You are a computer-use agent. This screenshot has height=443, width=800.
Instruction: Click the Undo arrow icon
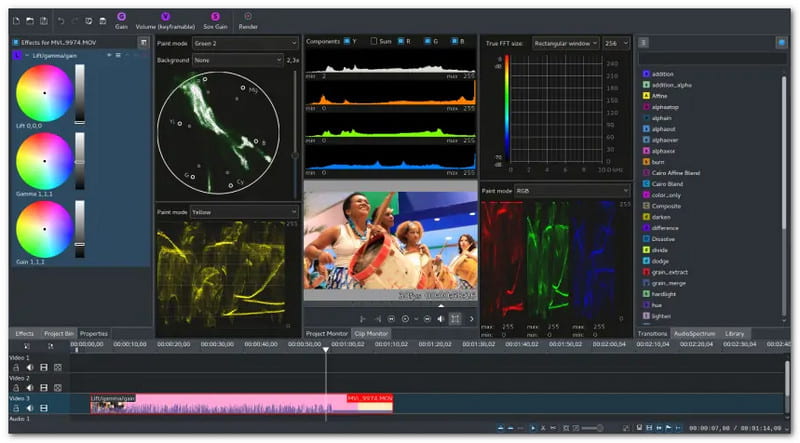click(61, 21)
